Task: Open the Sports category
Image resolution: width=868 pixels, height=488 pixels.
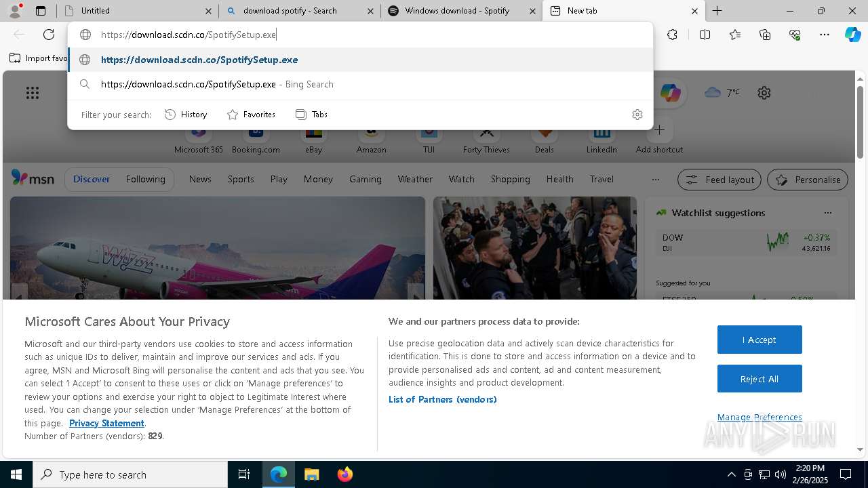Action: coord(241,179)
